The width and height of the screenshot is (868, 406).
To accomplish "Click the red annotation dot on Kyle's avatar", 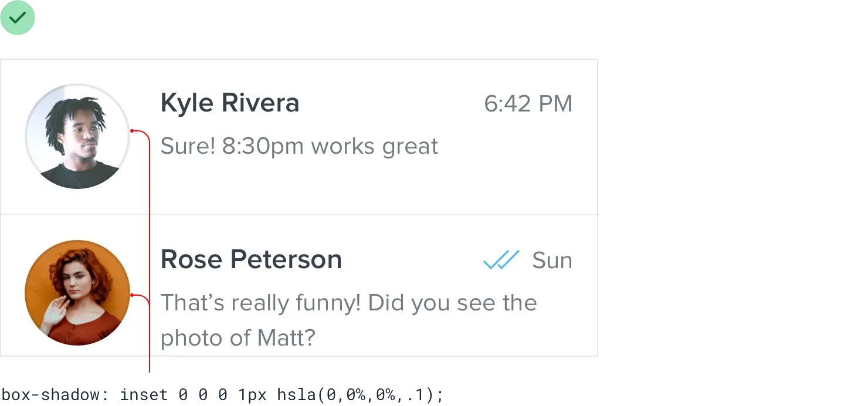I will pyautogui.click(x=132, y=130).
